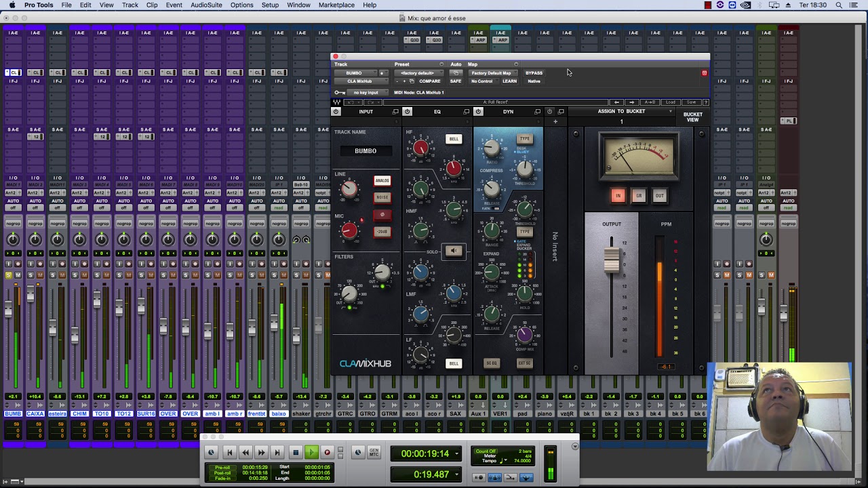Image resolution: width=868 pixels, height=488 pixels.
Task: Select the GR meter mode
Action: 638,196
